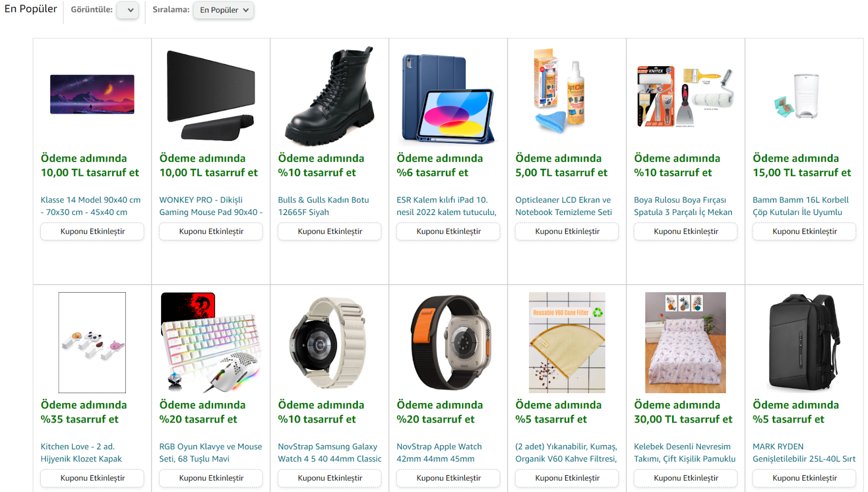Activate coupon for Bamm Bamm 16L Korbell
This screenshot has height=492, width=868.
(804, 231)
